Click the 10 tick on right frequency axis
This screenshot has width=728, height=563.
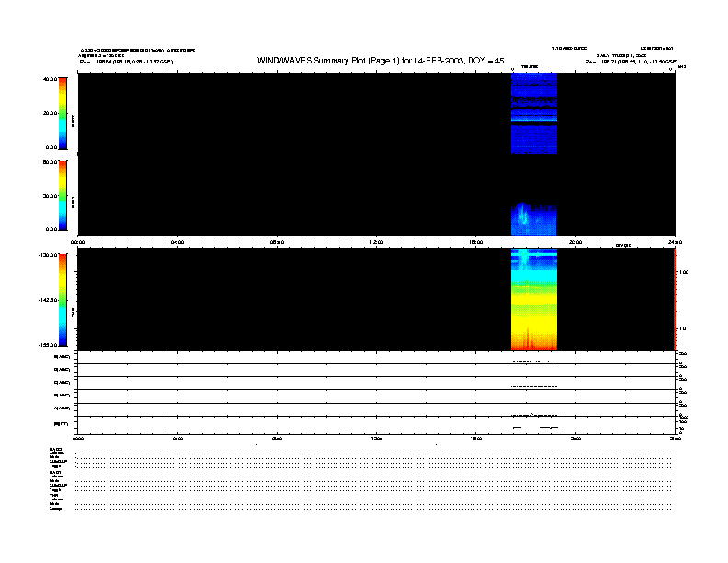[x=682, y=328]
